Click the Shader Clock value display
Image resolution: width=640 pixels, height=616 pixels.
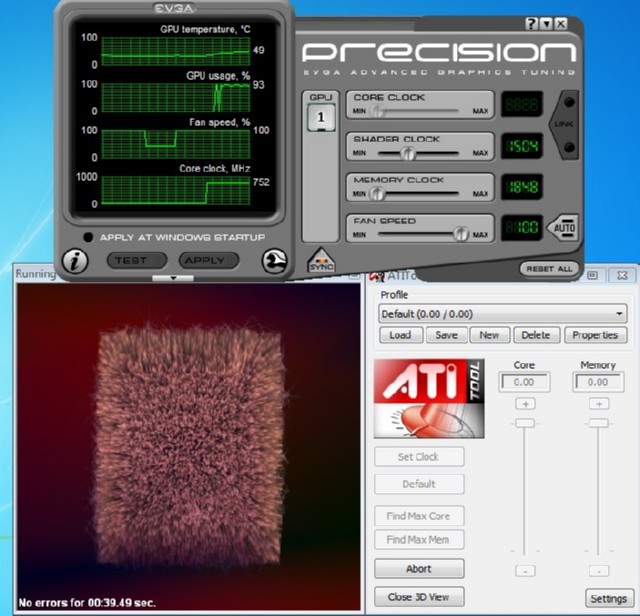(522, 146)
